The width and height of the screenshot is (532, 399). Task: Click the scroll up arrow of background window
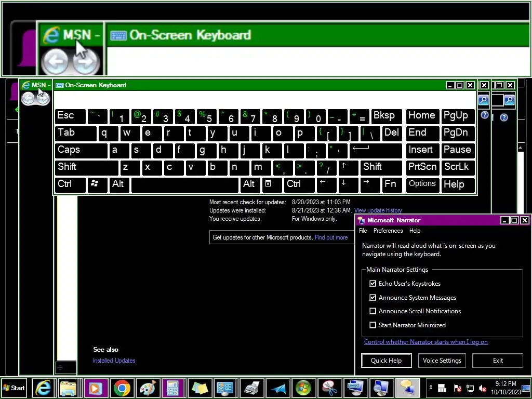click(521, 148)
